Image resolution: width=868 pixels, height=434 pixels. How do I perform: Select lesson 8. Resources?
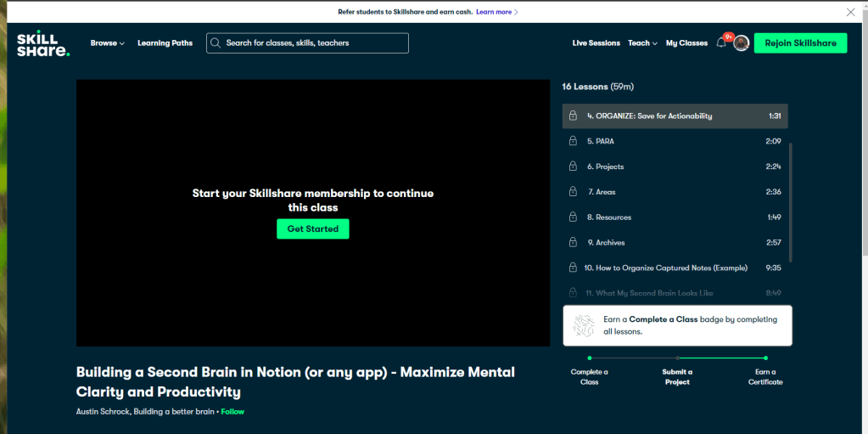coord(675,217)
